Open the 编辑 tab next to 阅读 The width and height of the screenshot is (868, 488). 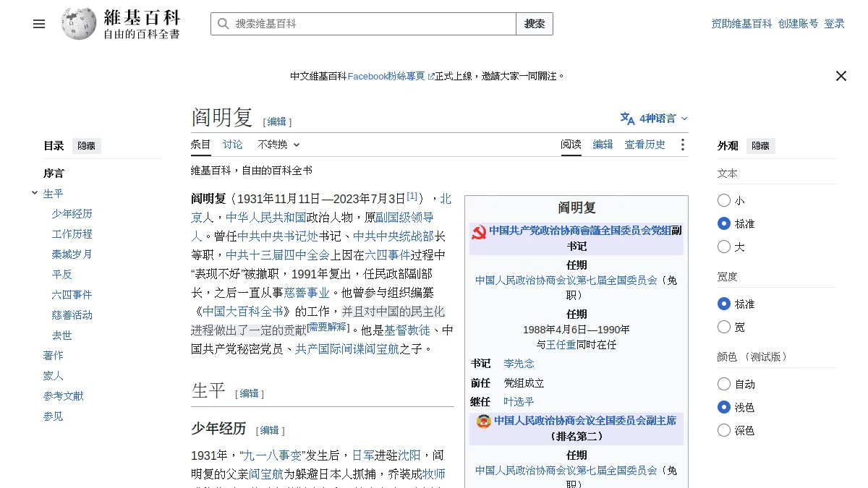pos(603,145)
